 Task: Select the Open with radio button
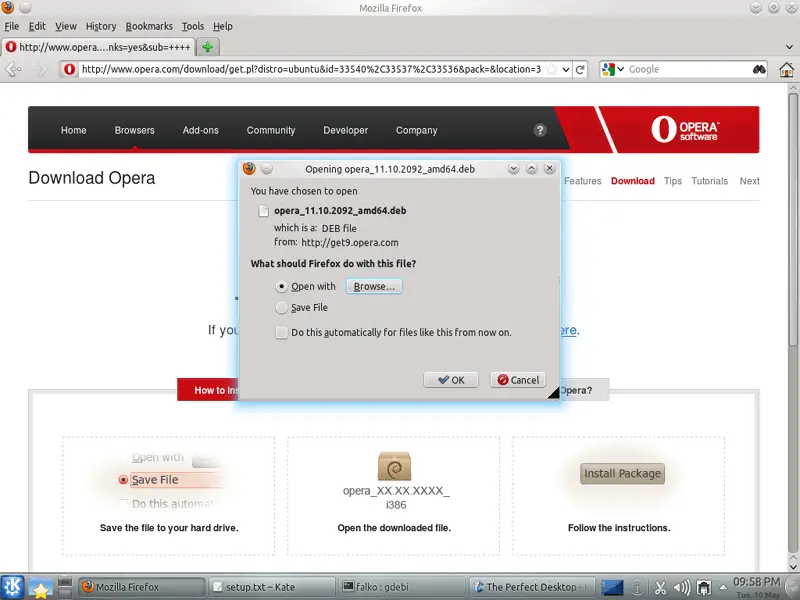(x=281, y=286)
